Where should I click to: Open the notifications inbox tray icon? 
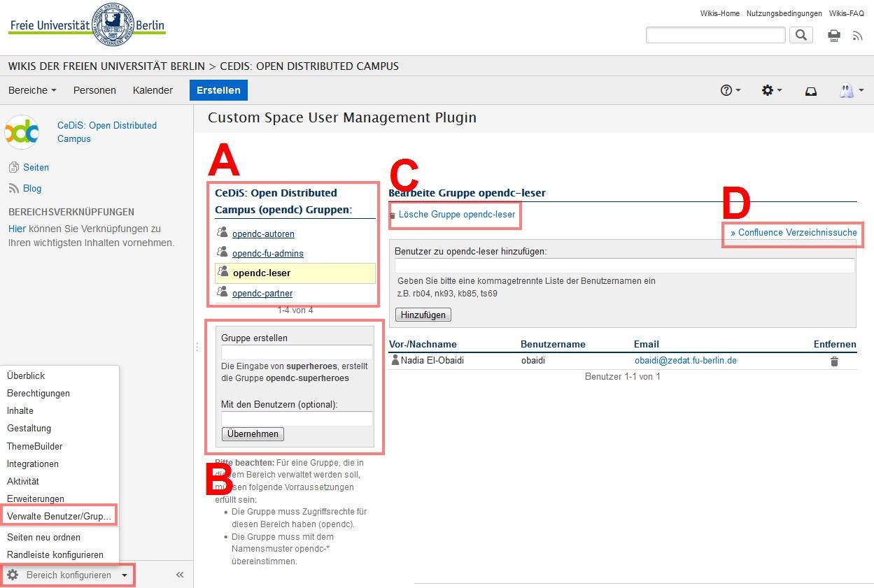pyautogui.click(x=811, y=91)
